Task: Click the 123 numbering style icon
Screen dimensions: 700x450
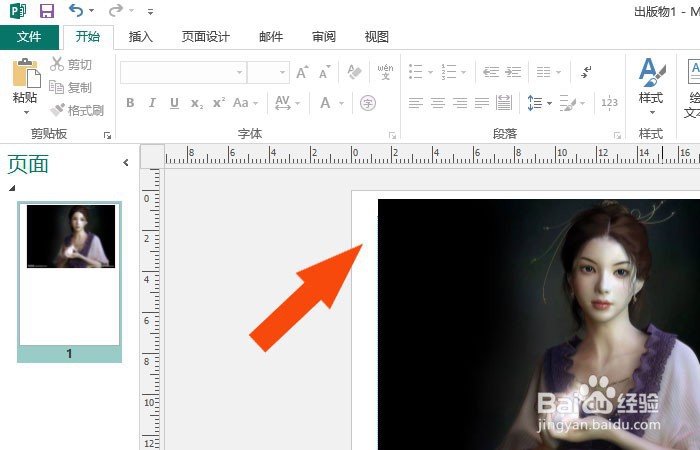Action: 609,103
